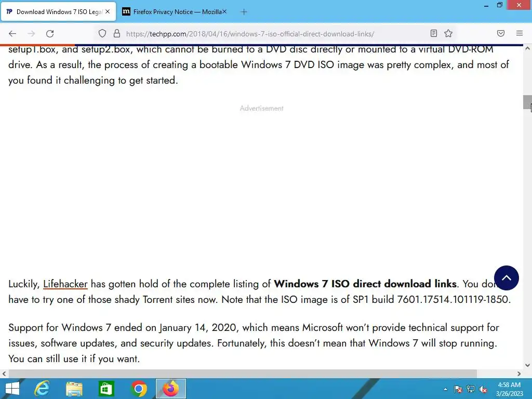The width and height of the screenshot is (532, 399).
Task: Open File Explorer from taskbar
Action: (x=74, y=389)
